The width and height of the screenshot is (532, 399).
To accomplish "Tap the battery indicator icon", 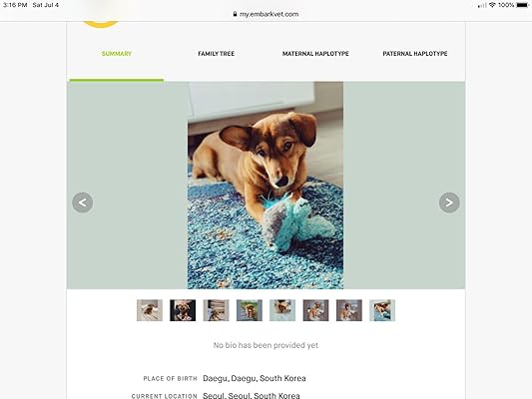I will 522,5.
